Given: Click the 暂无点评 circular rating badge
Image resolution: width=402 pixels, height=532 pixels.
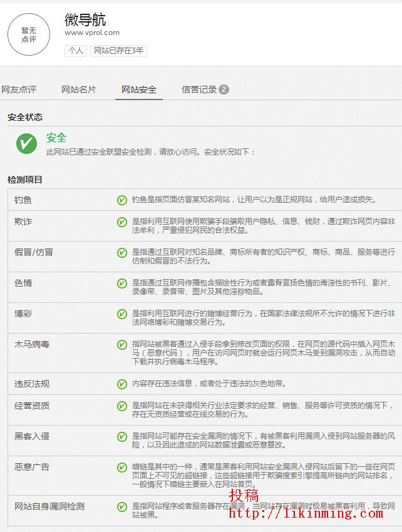Looking at the screenshot, I should point(29,34).
